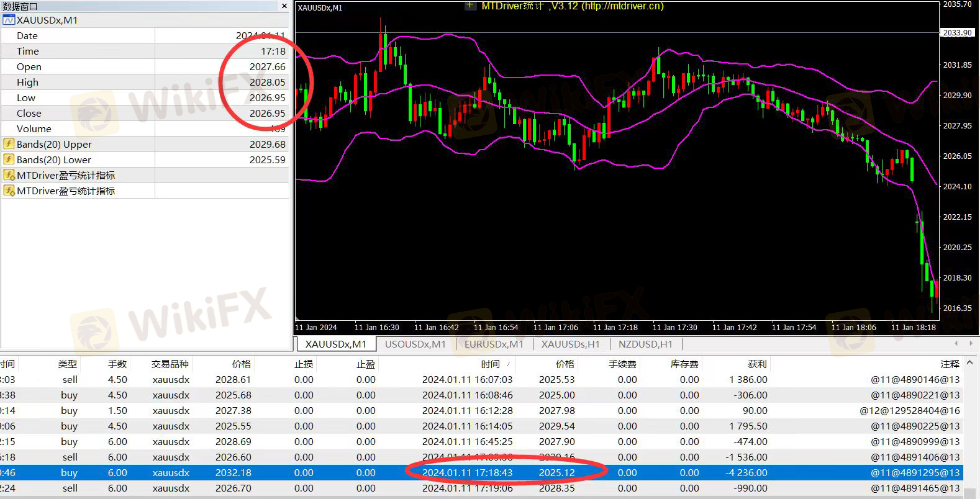Select the Date row in data window
This screenshot has height=499, width=980.
point(145,35)
